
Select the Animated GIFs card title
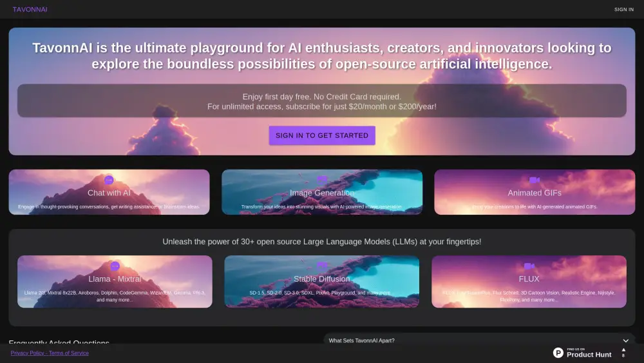[534, 193]
